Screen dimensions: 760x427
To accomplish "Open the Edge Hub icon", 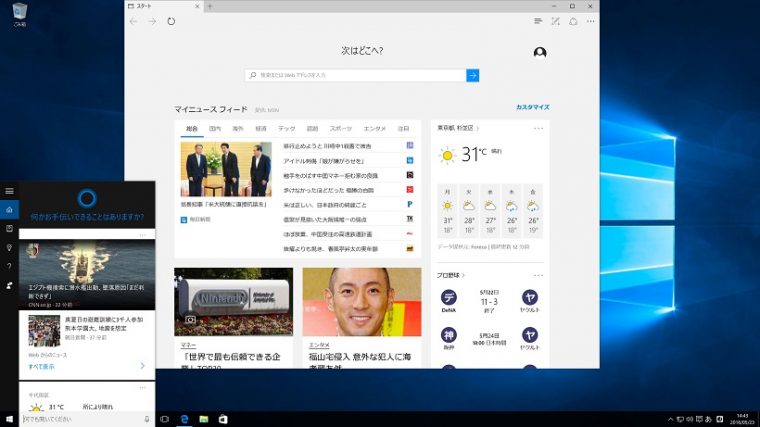I will tap(538, 21).
